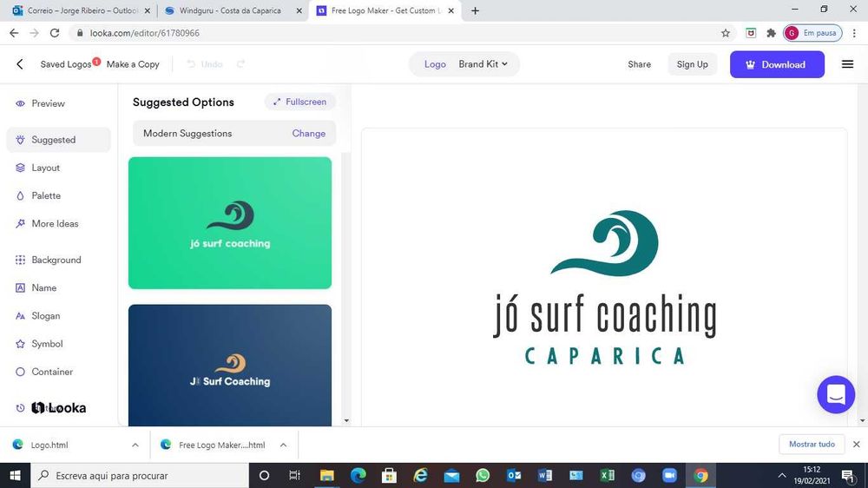The image size is (868, 488).
Task: Open the Logo.html downloaded file
Action: click(x=49, y=445)
